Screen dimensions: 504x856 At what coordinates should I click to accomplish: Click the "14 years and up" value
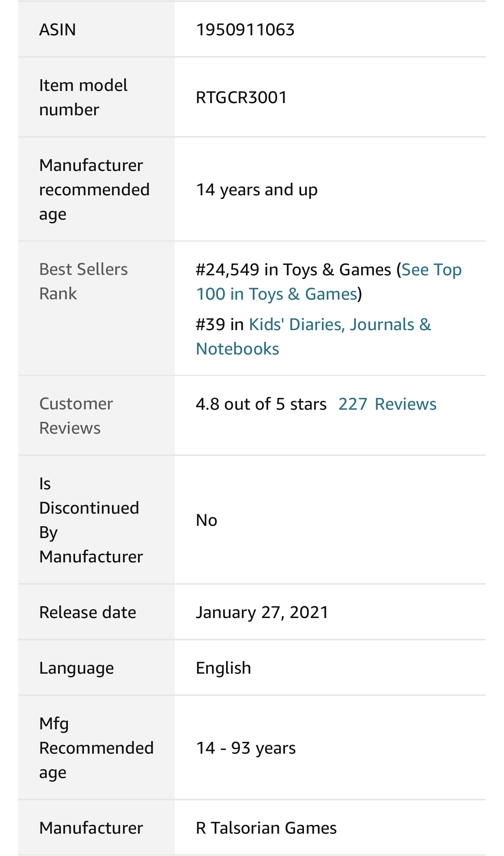pyautogui.click(x=256, y=190)
